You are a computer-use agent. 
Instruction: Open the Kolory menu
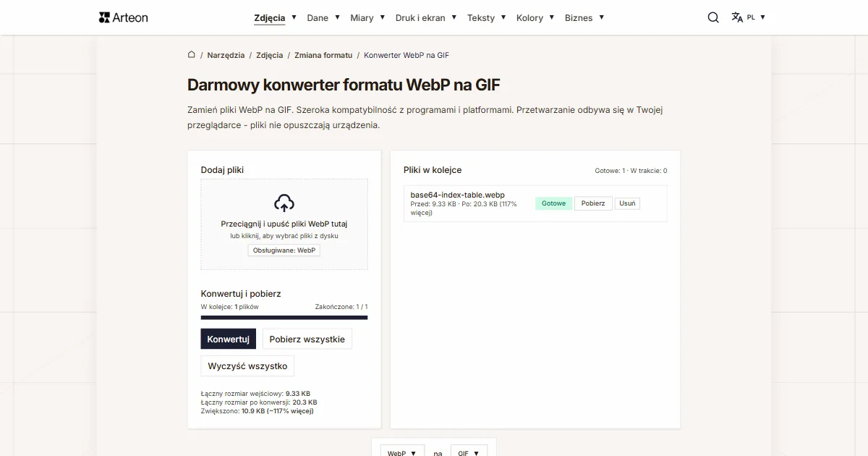535,17
